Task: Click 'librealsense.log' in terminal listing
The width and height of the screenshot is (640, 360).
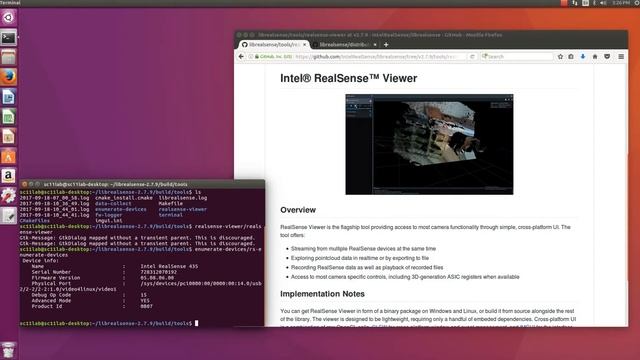Action: 182,198
